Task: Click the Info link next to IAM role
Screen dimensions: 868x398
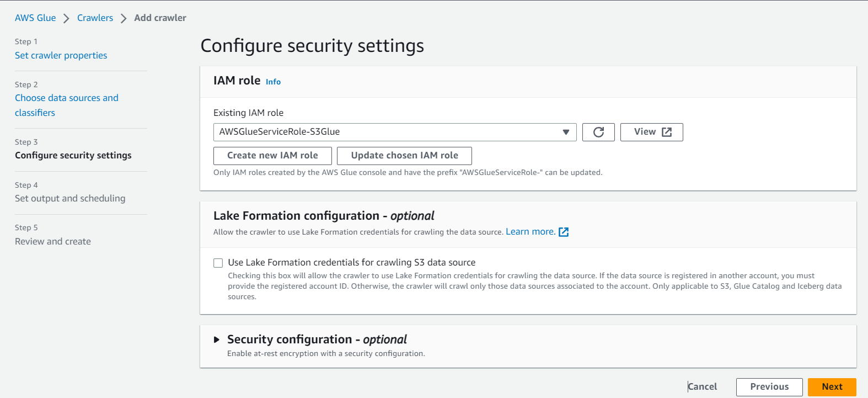Action: click(x=273, y=82)
